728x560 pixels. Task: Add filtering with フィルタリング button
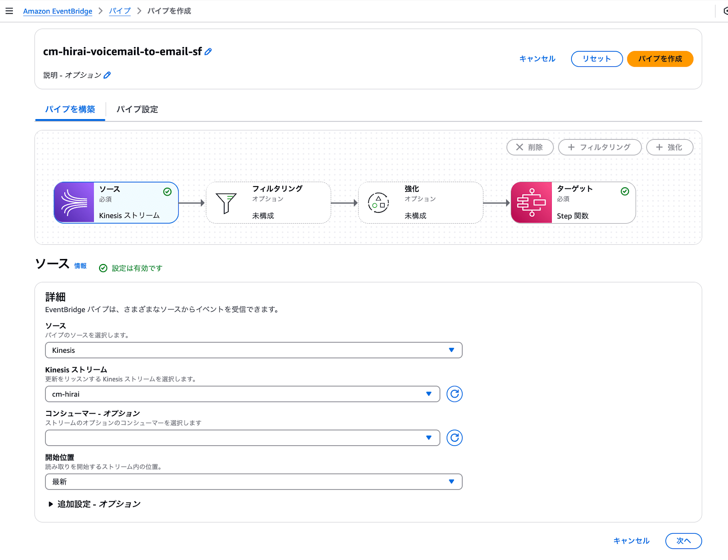600,147
